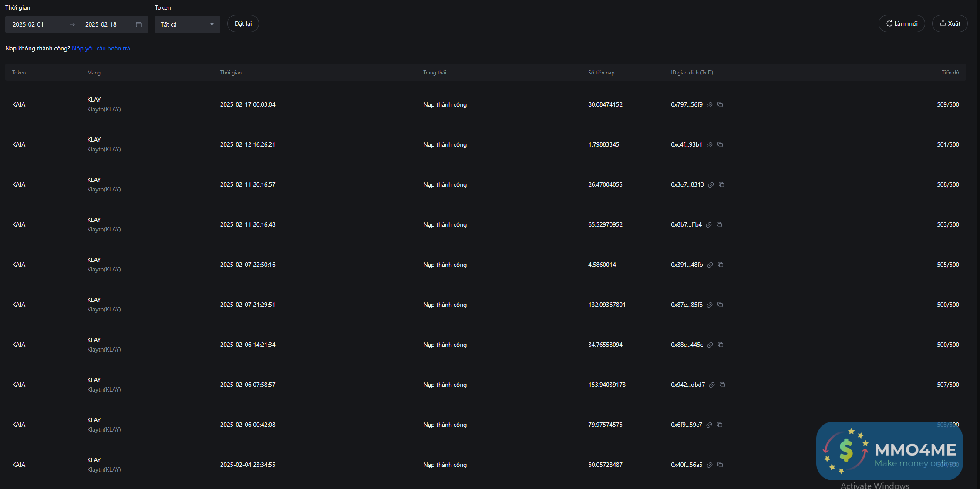The height and width of the screenshot is (489, 980).
Task: Open explorer link for transaction 0x797...56f9
Action: [710, 105]
